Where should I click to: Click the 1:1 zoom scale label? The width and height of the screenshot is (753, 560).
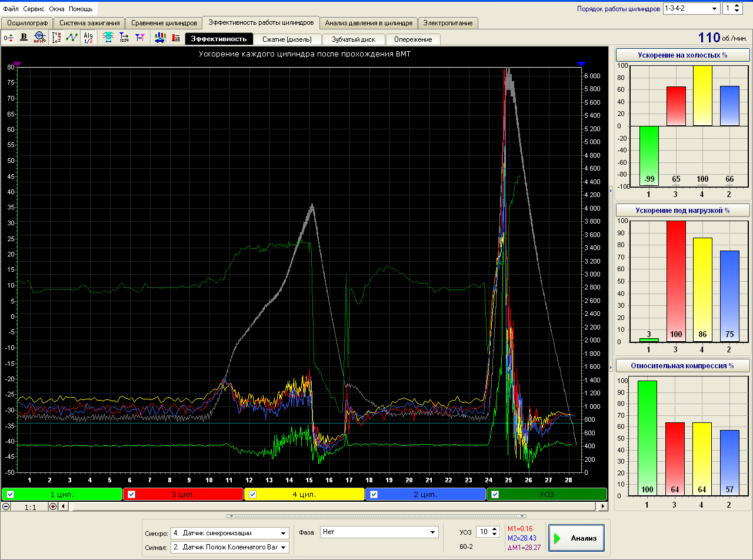point(31,506)
